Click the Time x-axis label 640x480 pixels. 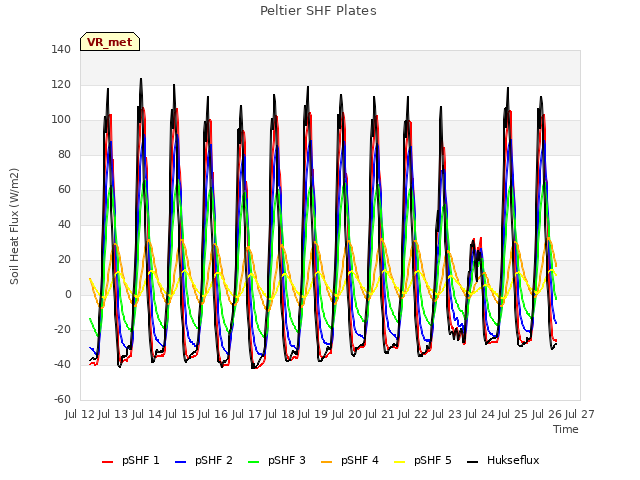click(566, 429)
